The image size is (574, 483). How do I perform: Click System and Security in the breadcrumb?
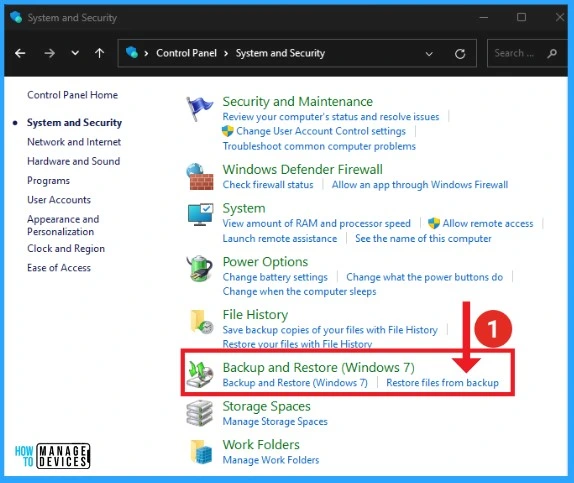tap(280, 53)
